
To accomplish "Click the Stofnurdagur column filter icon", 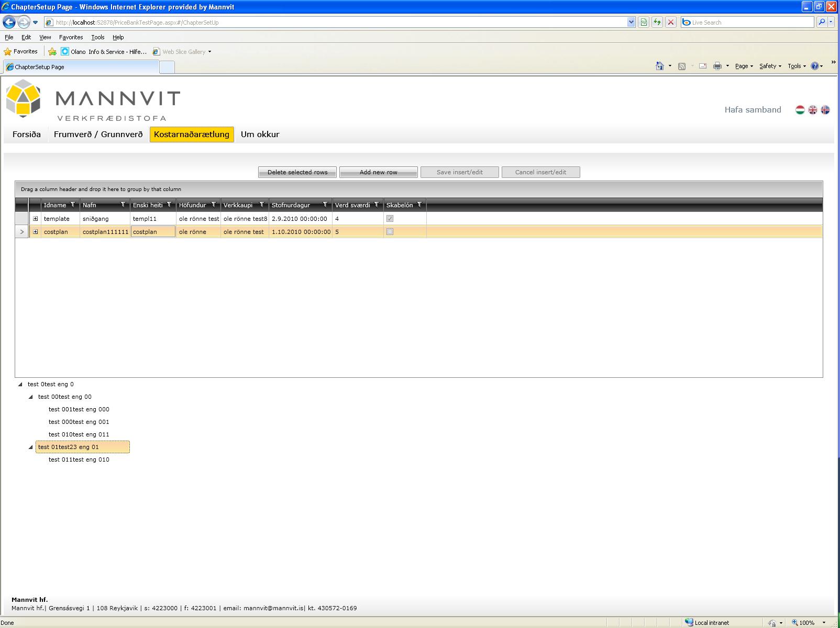I will point(325,205).
